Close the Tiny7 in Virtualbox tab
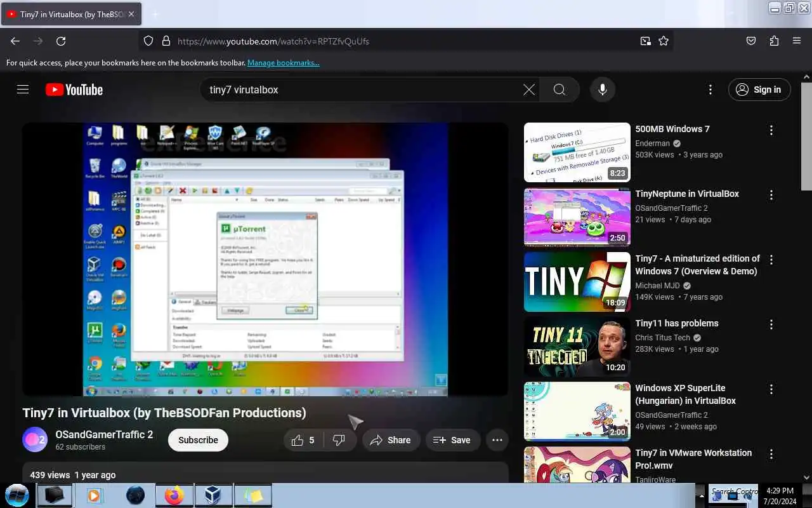Image resolution: width=812 pixels, height=508 pixels. [131, 14]
